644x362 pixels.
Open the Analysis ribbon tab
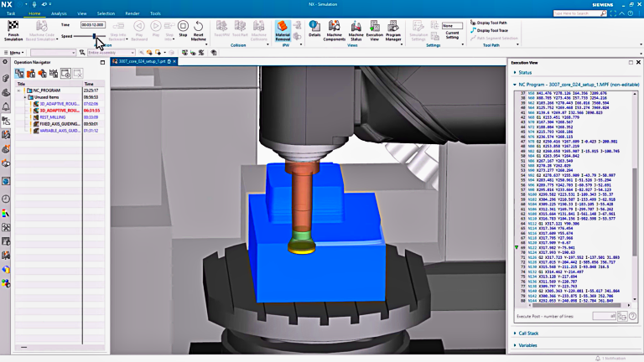pos(59,13)
